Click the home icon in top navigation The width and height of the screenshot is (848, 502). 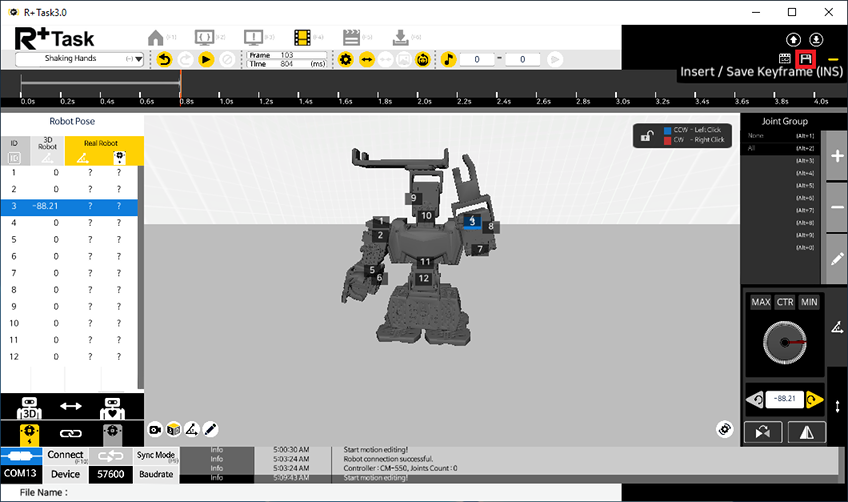(156, 37)
